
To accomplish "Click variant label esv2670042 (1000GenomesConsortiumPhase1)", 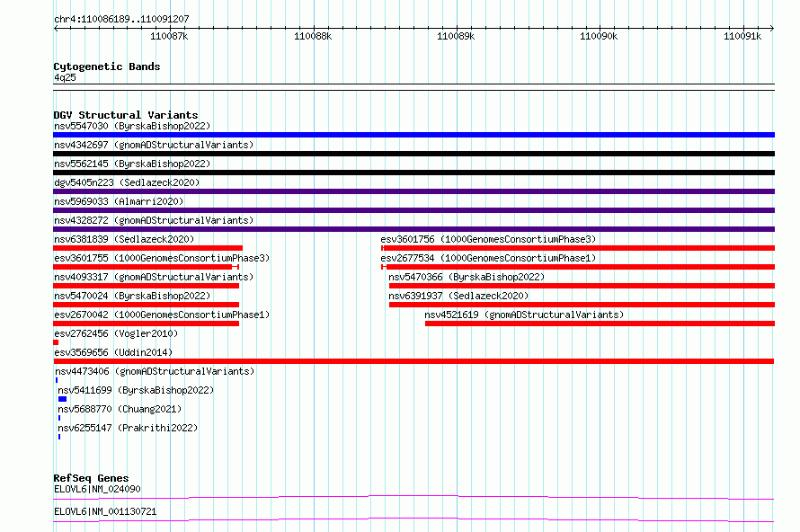I will click(162, 315).
